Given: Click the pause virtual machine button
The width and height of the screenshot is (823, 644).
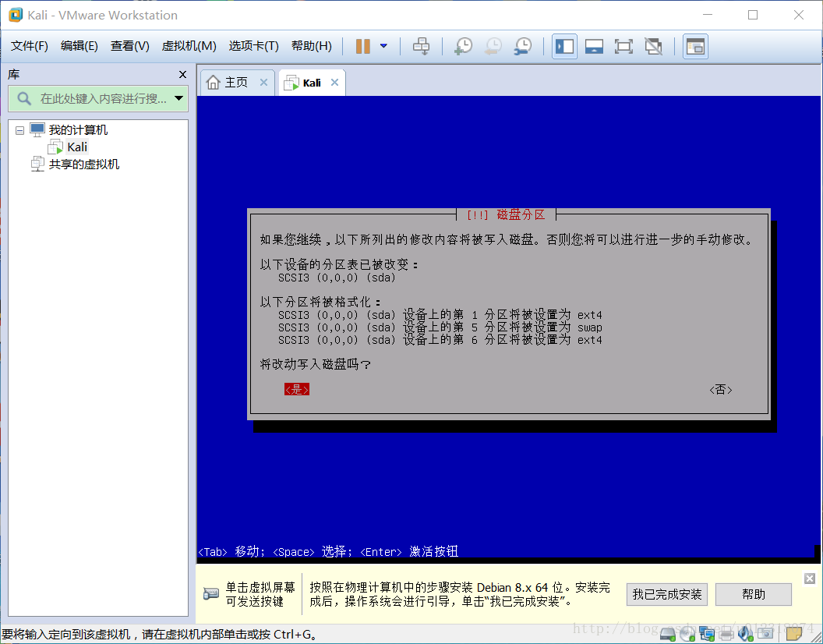Looking at the screenshot, I should (362, 46).
